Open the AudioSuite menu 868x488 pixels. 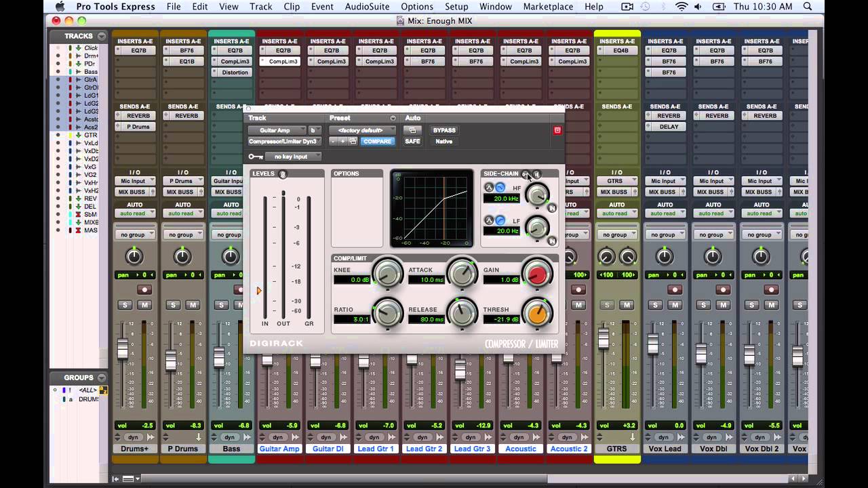(368, 7)
